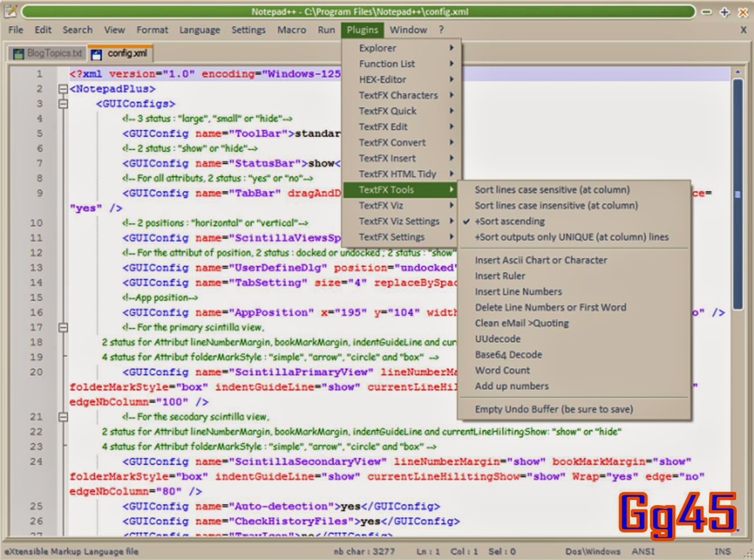
Task: Choose Base64 Decode
Action: pos(574,355)
